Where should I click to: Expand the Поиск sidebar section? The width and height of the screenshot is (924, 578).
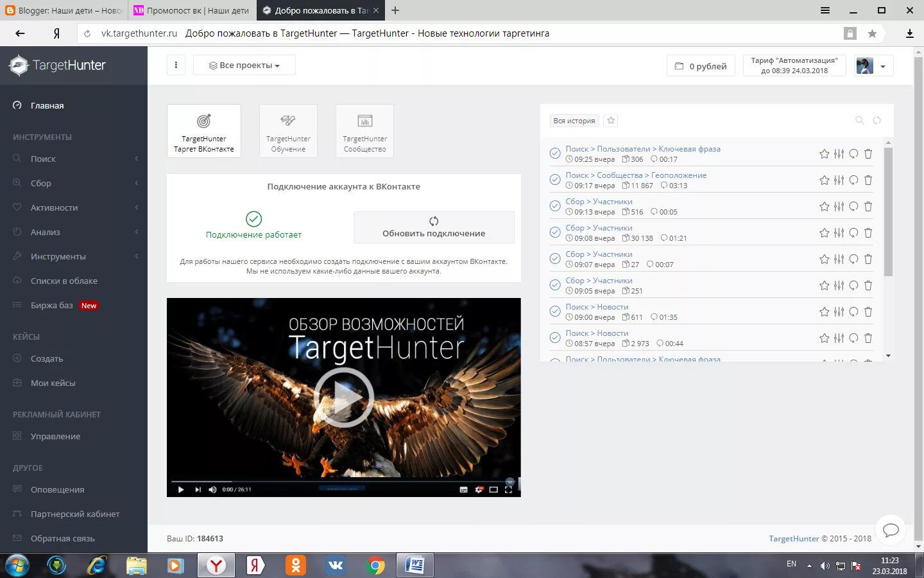pos(74,159)
